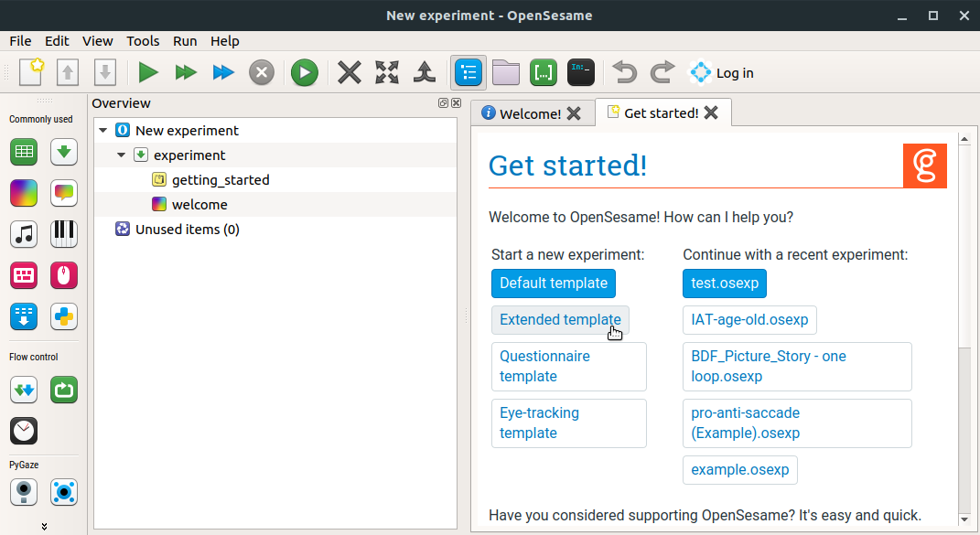
Task: Select the sampler music note icon
Action: tap(24, 234)
